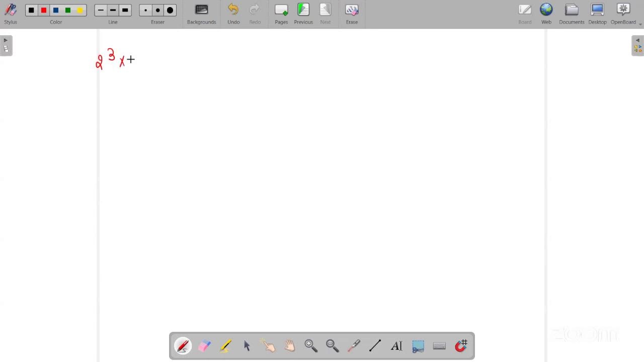Show the virtual keyboard

coord(439,346)
